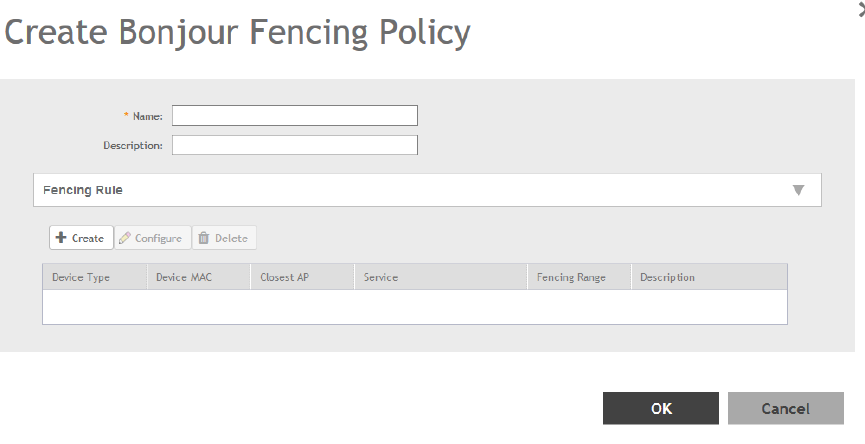
Task: Focus the Description input field
Action: coord(294,146)
